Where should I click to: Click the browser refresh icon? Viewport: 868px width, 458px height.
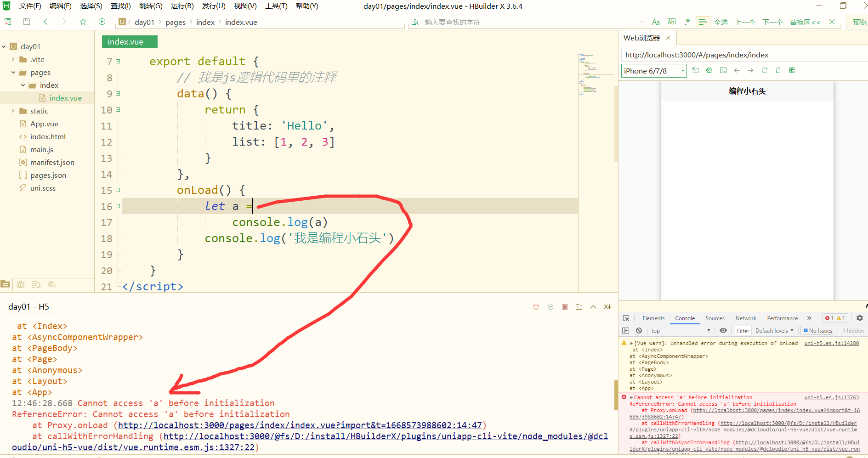coord(765,70)
